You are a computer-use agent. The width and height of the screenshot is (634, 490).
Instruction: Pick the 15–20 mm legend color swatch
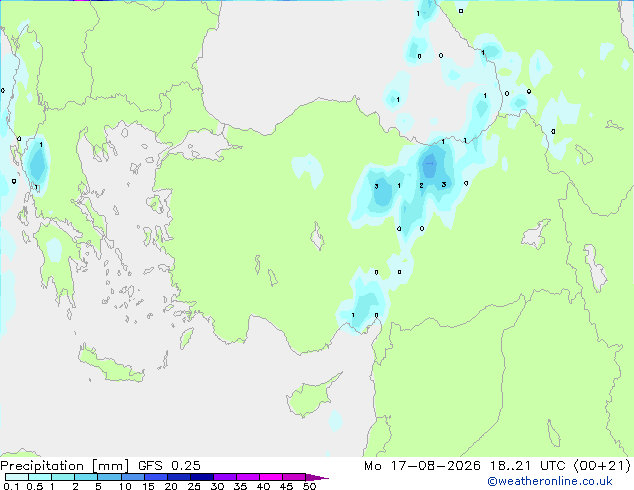point(155,477)
